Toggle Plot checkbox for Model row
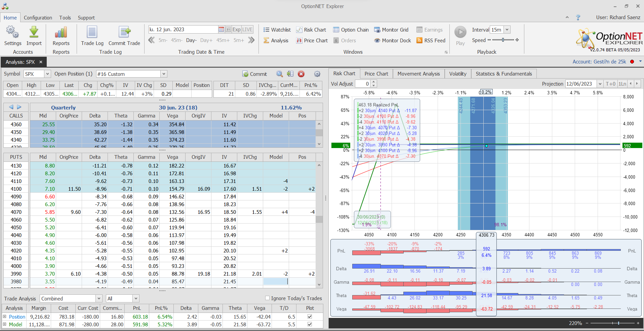644x331 pixels. (310, 324)
